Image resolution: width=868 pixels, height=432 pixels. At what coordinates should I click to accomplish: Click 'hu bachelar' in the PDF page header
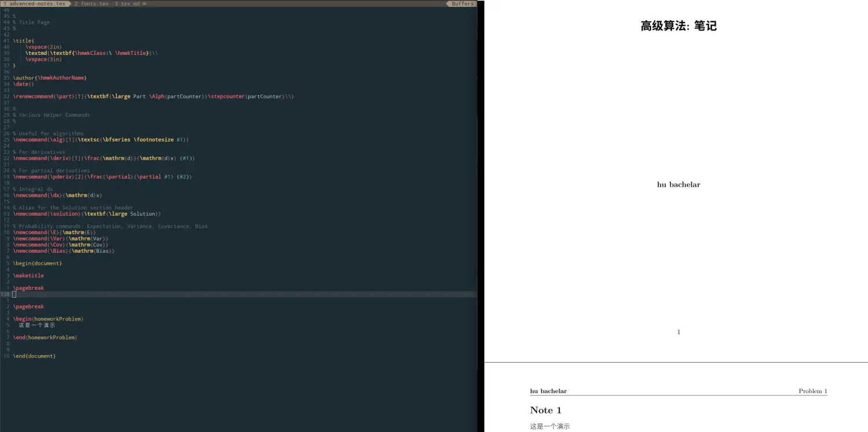pyautogui.click(x=548, y=391)
